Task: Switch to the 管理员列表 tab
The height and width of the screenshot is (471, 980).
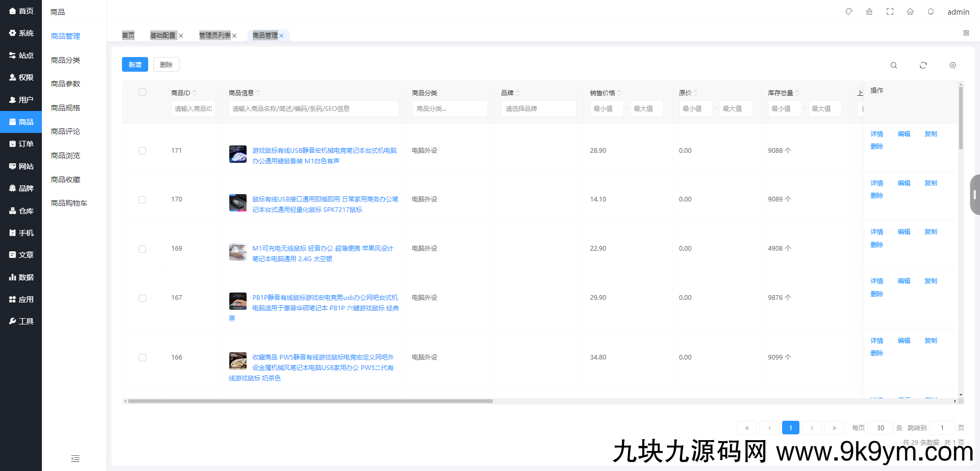Action: [214, 35]
